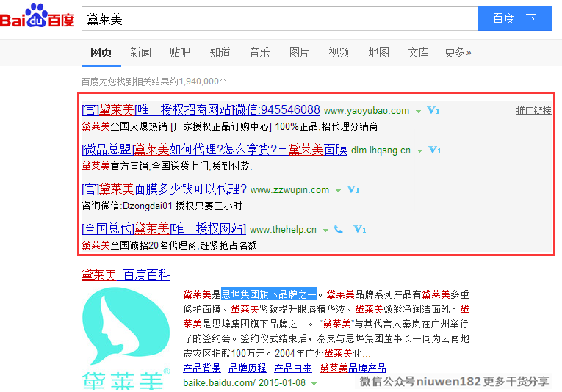Viewport: 562px width, 392px height.
Task: Open the 图片 tab
Action: (299, 53)
